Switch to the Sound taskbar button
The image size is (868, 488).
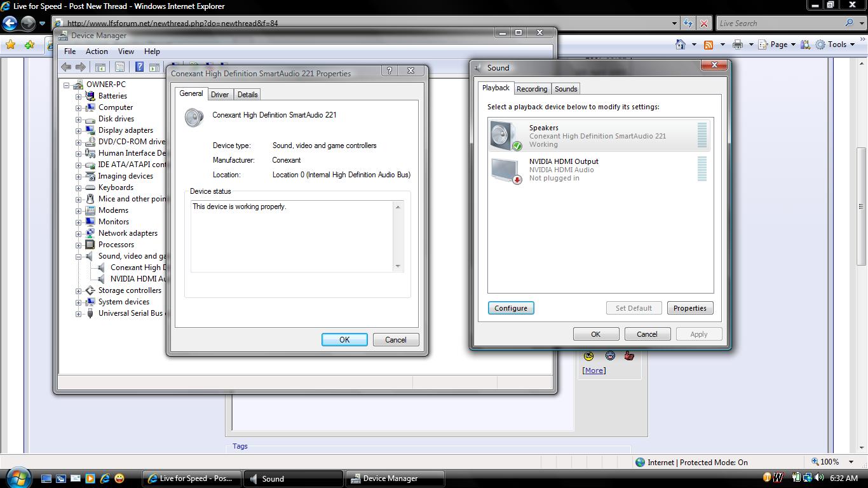(x=293, y=478)
